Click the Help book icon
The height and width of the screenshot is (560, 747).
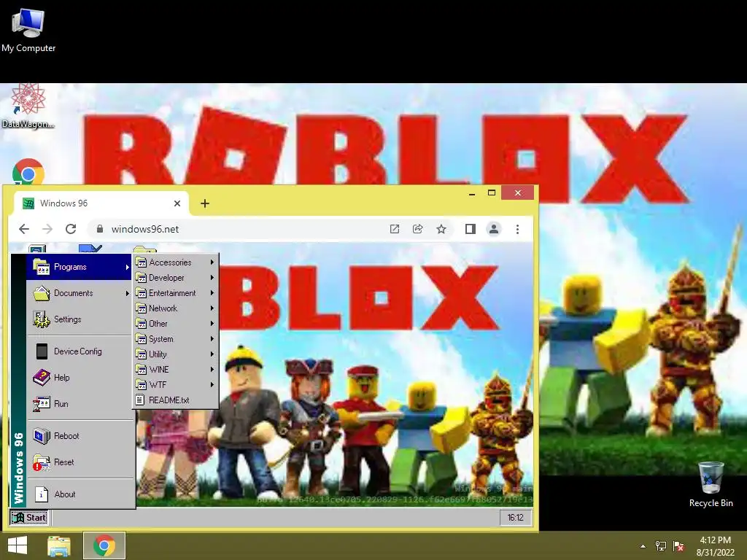tap(42, 378)
